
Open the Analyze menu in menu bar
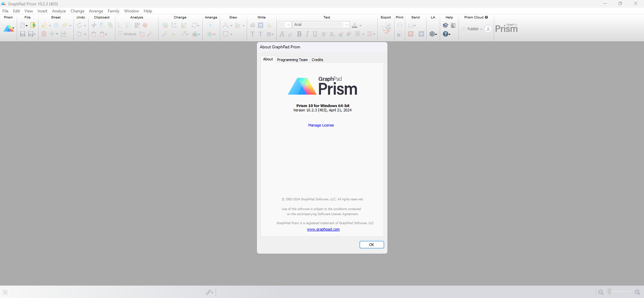click(59, 11)
